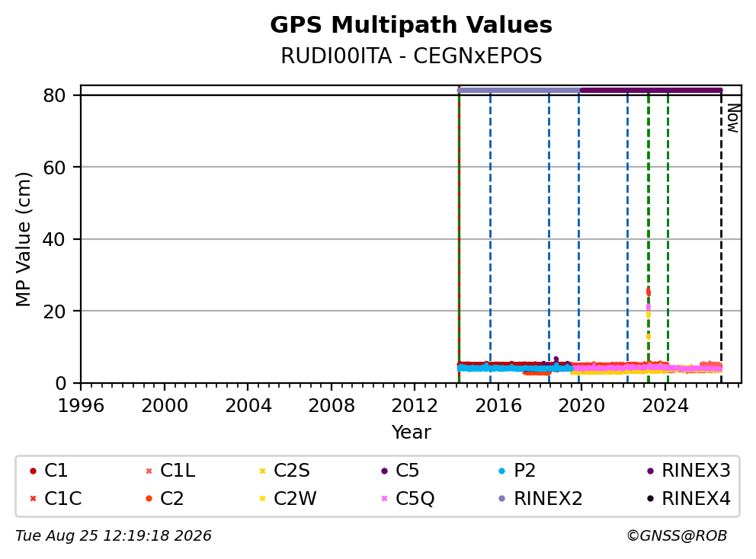Image resolution: width=756 pixels, height=559 pixels.
Task: Select the C2S legend entry
Action: pos(284,471)
